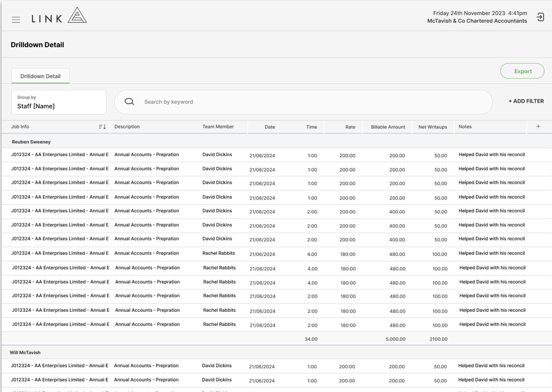Add a column with plus icon
The image size is (552, 392).
(538, 126)
